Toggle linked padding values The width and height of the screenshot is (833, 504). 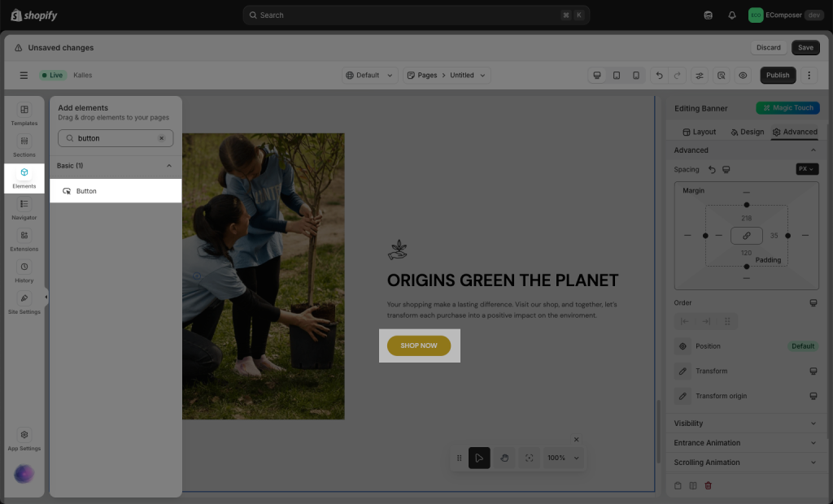coord(746,236)
